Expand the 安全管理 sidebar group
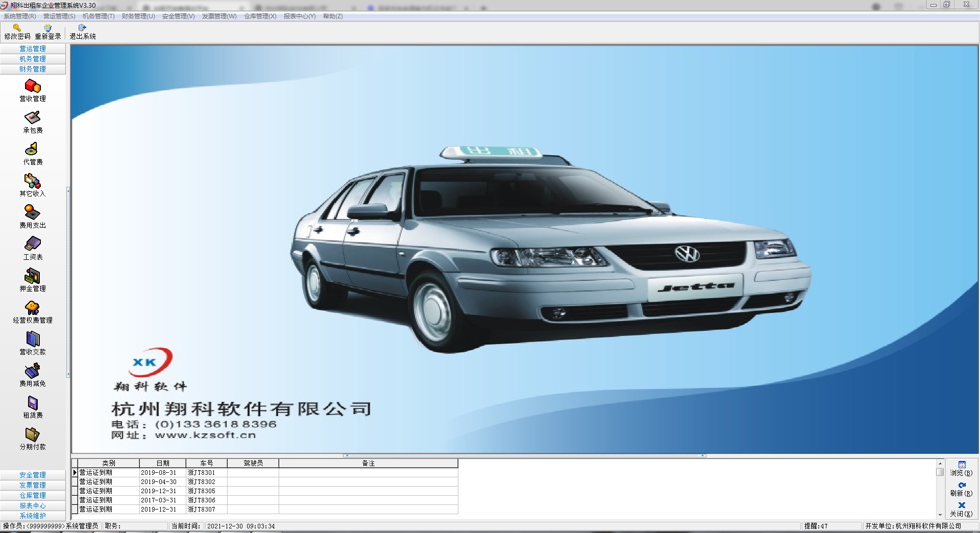 coord(33,475)
